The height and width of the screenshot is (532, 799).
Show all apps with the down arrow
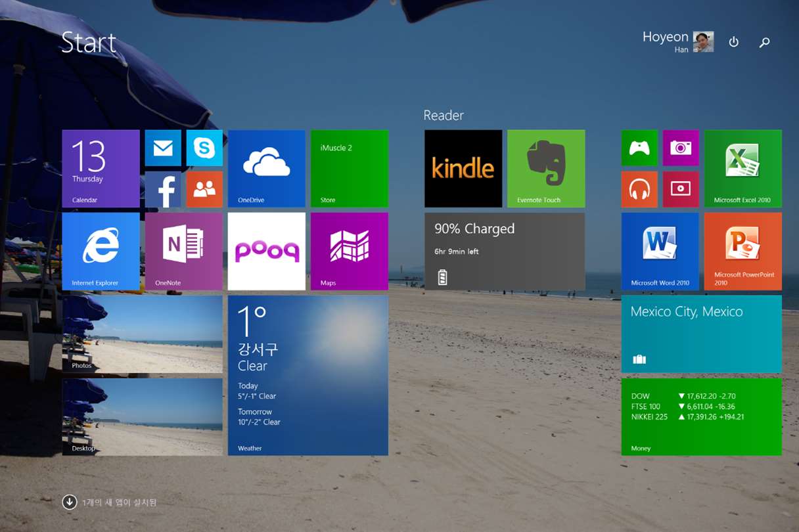(70, 502)
